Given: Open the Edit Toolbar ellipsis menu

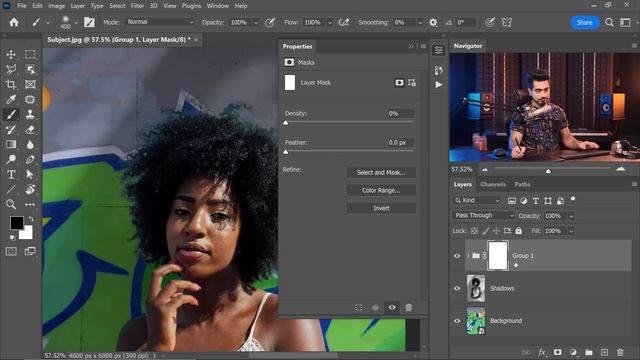Looking at the screenshot, I should tap(30, 204).
